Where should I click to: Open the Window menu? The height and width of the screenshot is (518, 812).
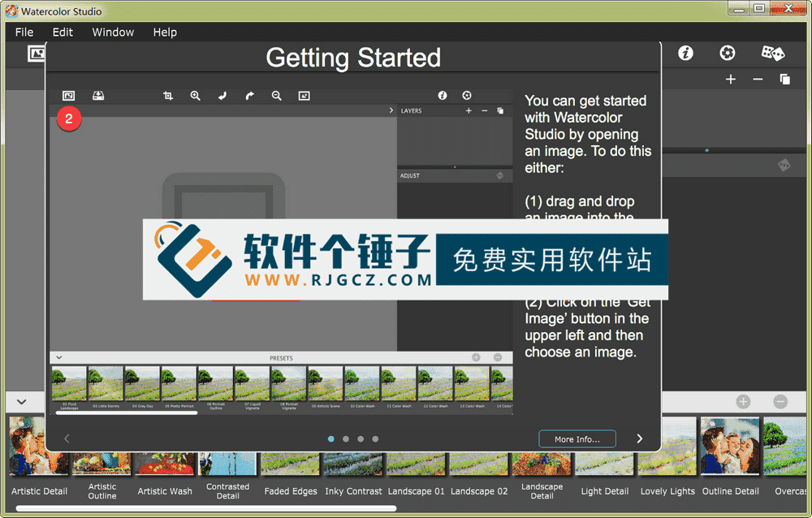point(113,32)
